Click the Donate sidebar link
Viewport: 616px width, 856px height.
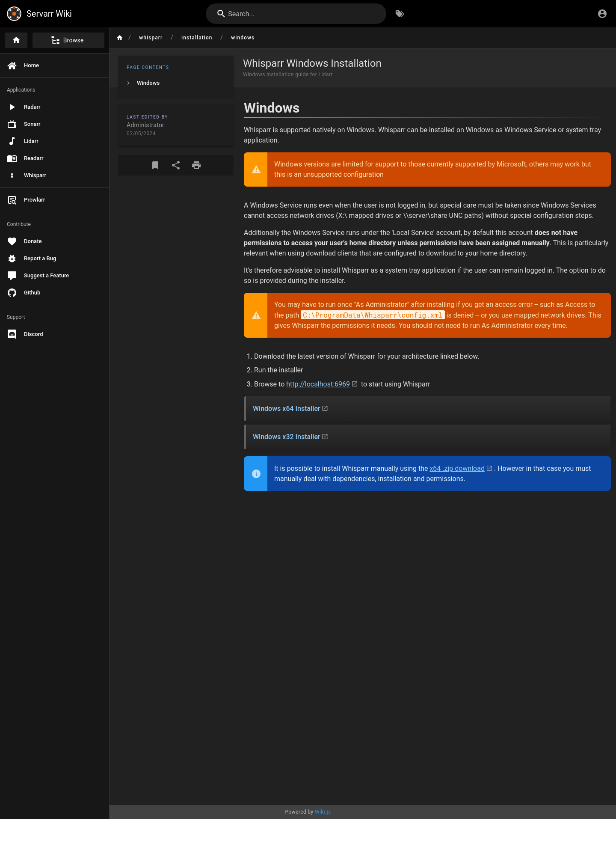click(x=55, y=241)
